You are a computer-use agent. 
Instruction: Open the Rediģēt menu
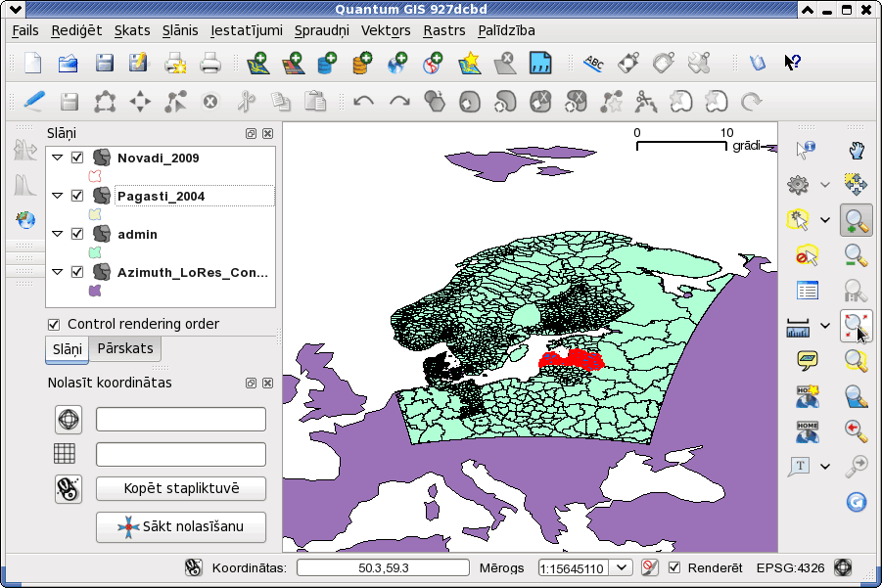point(76,30)
